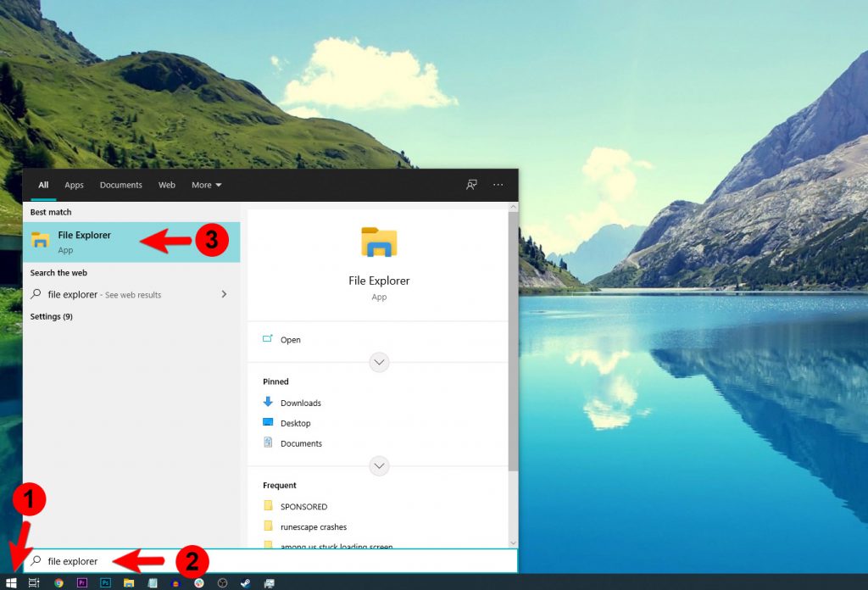The width and height of the screenshot is (868, 590).
Task: Click the 'File Explorer' title in preview pane
Action: (379, 281)
